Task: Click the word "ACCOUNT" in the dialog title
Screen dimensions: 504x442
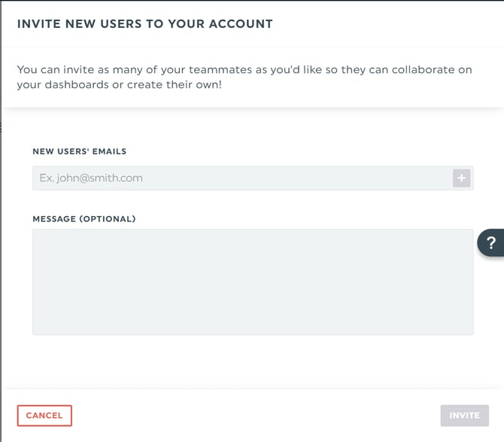Action: point(242,24)
